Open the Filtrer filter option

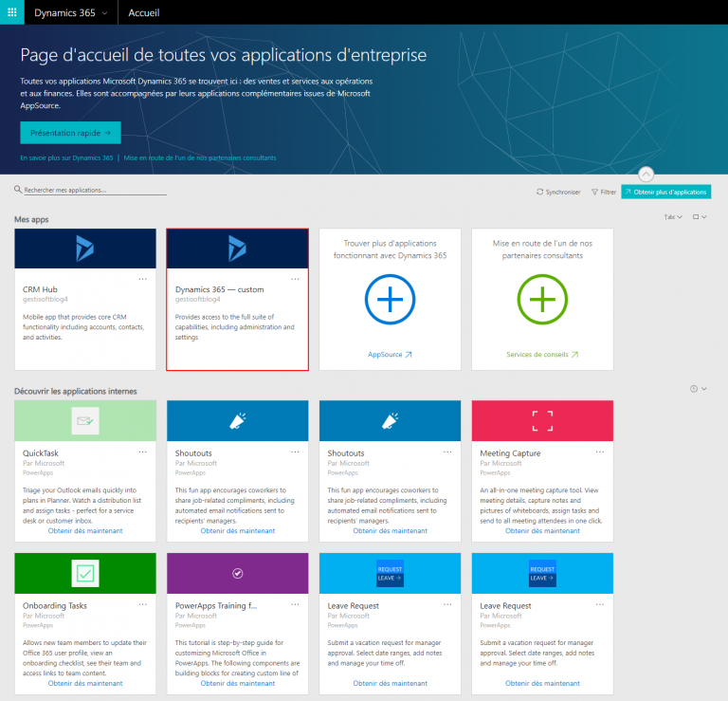pyautogui.click(x=604, y=192)
